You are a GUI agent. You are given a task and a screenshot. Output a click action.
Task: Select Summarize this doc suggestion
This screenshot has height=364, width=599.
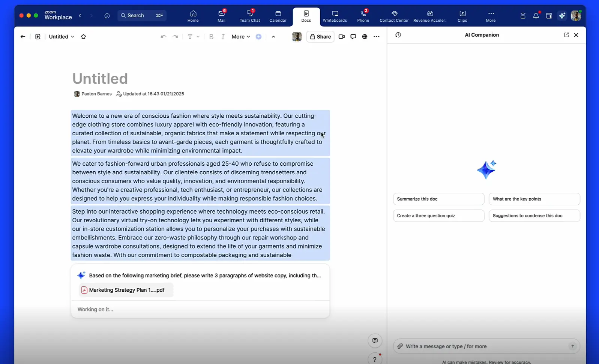click(438, 199)
